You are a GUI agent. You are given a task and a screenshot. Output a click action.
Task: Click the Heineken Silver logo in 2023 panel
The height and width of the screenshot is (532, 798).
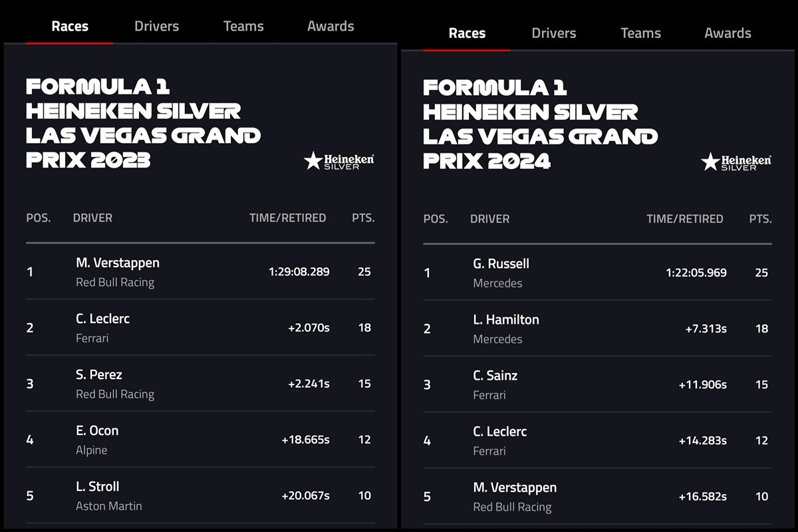pos(339,161)
